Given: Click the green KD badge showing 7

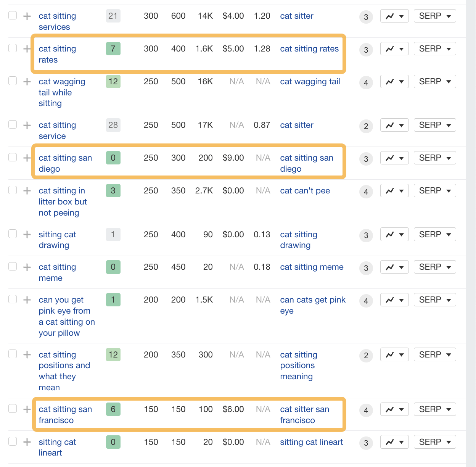Looking at the screenshot, I should click(113, 48).
